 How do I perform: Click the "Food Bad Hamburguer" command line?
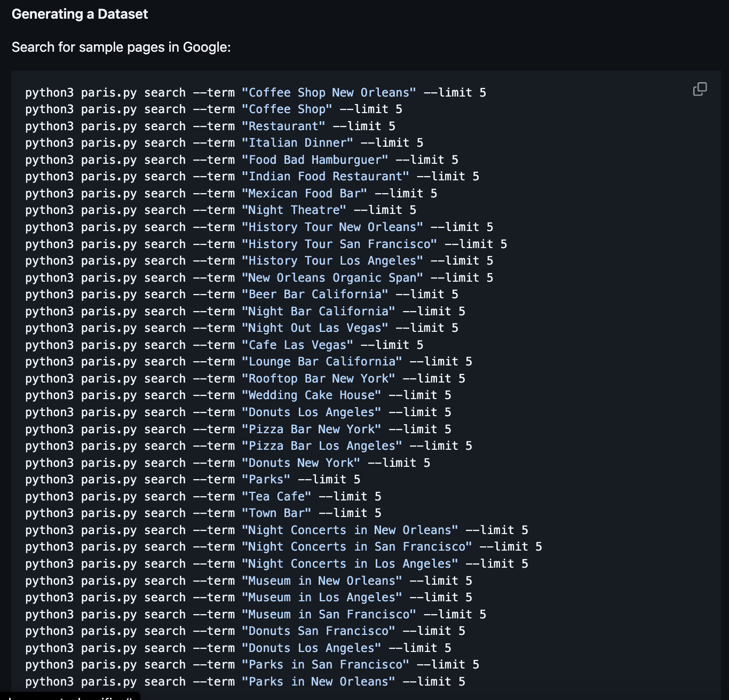click(x=243, y=160)
